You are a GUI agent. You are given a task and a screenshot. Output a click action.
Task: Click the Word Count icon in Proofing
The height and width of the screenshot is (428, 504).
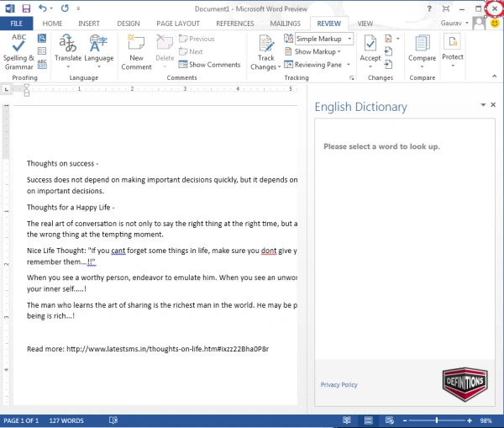click(x=42, y=64)
